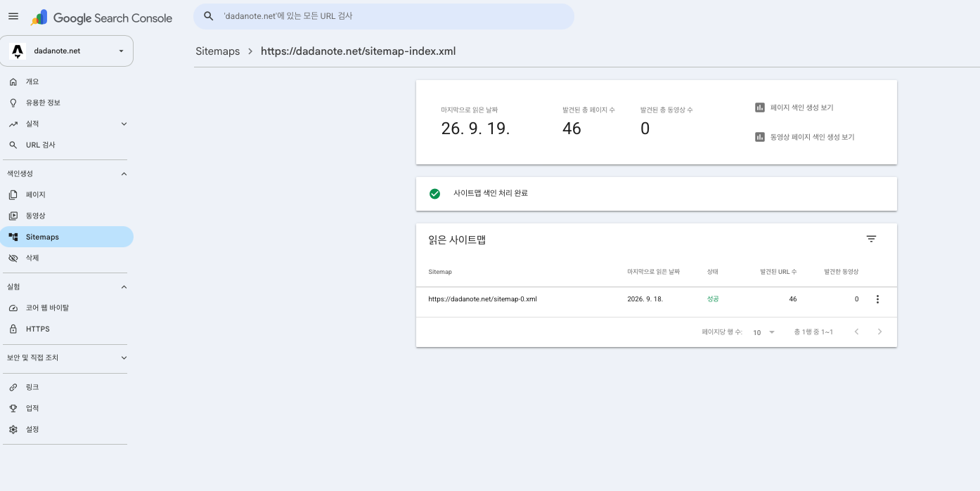Image resolution: width=980 pixels, height=491 pixels.
Task: Open the rows per page dropdown
Action: point(763,332)
